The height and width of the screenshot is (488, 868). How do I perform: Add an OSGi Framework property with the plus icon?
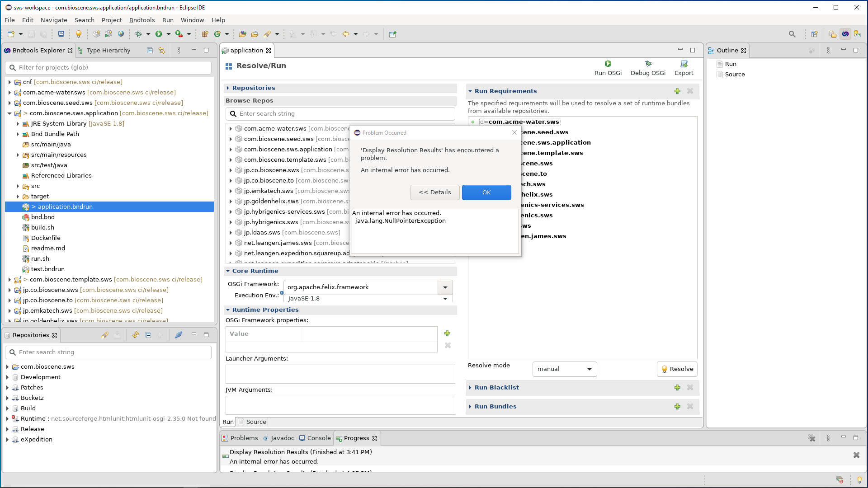[x=447, y=333]
